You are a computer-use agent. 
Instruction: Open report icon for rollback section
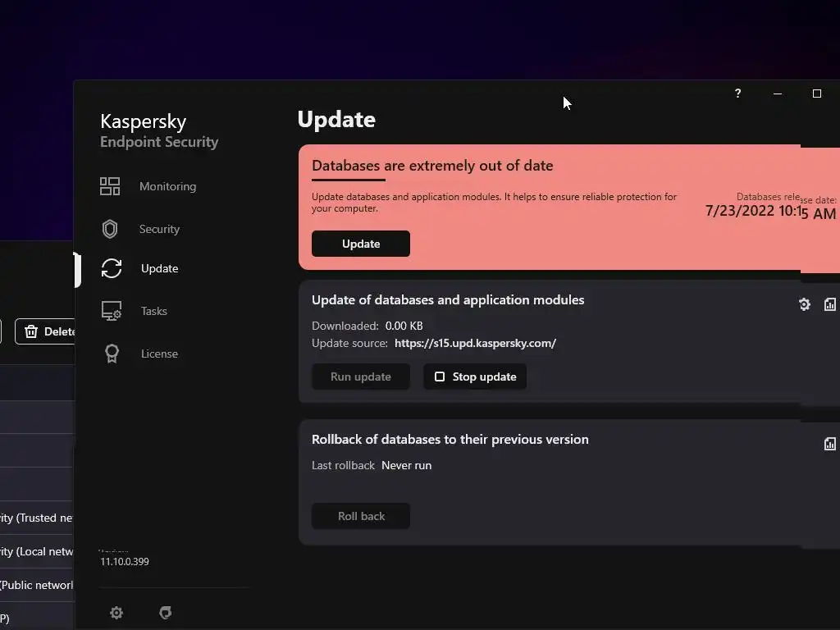[830, 444]
